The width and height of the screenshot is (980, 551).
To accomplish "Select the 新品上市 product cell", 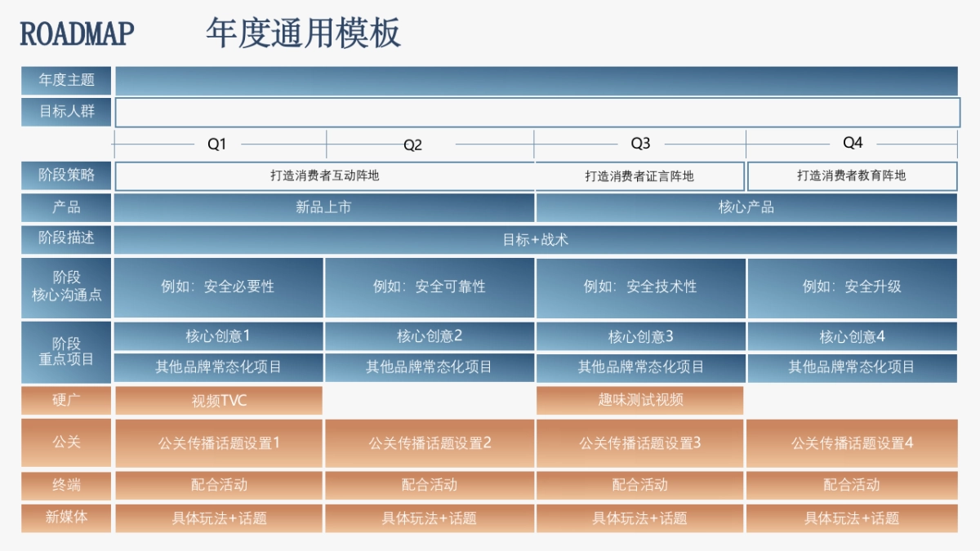I will click(324, 207).
